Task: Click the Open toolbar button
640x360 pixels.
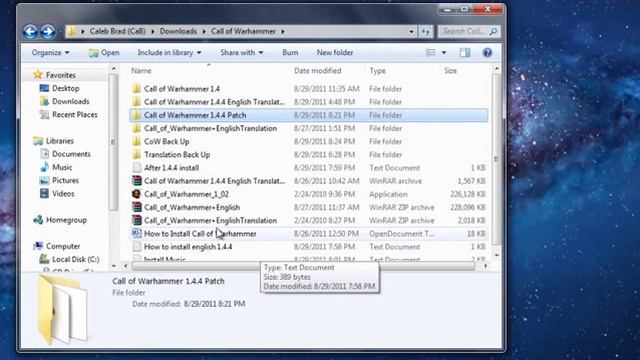Action: point(104,53)
